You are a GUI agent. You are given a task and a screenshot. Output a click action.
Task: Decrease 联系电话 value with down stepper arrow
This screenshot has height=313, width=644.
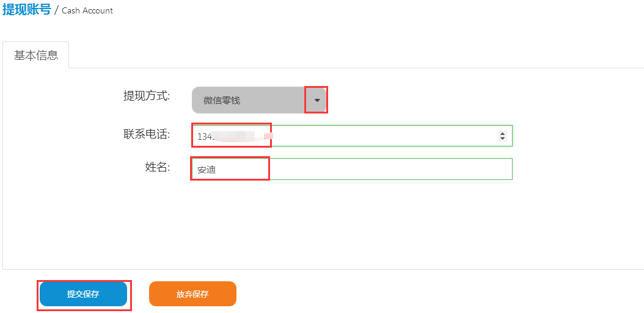tap(502, 139)
